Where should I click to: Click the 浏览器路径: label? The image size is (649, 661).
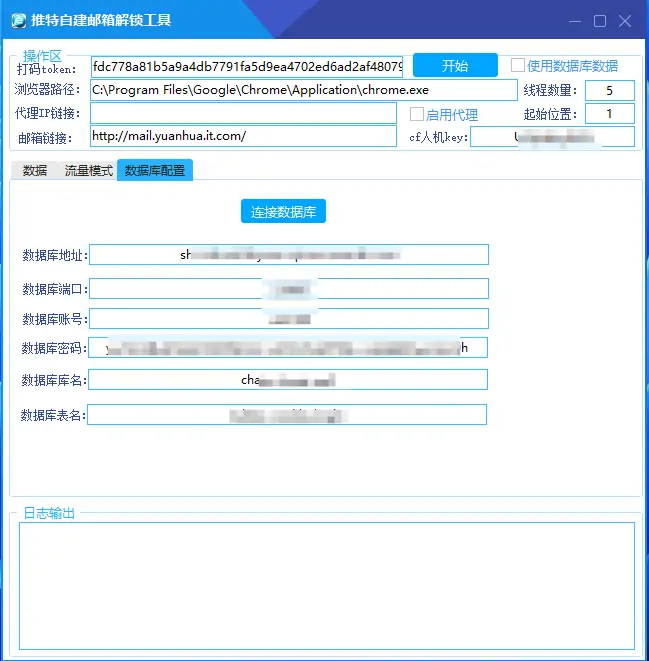[x=47, y=89]
